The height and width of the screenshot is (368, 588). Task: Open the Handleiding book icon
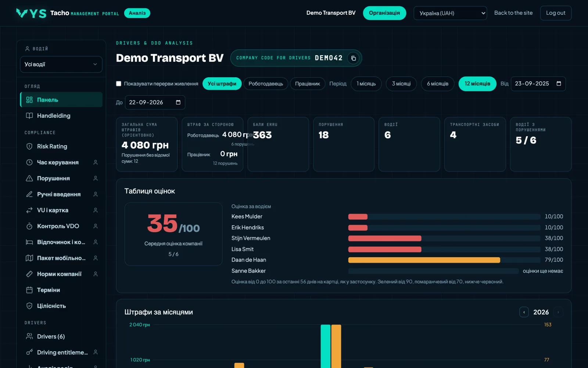coord(29,116)
